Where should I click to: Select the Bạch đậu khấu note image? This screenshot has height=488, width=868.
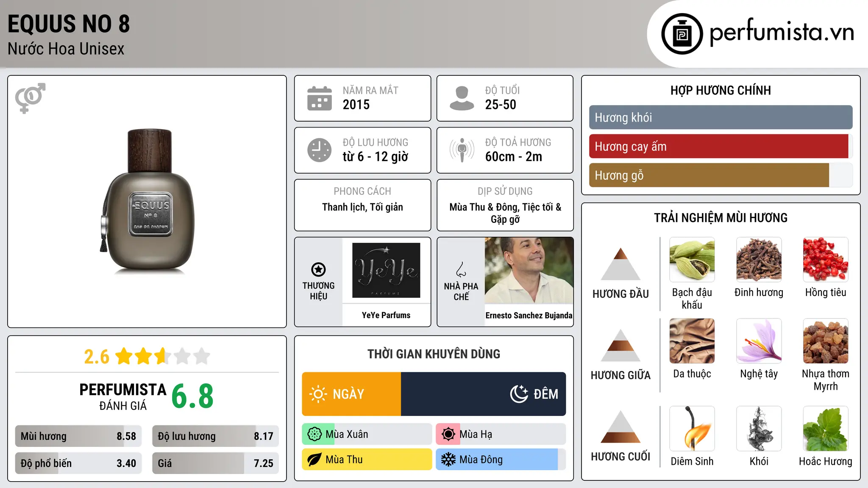click(x=692, y=260)
